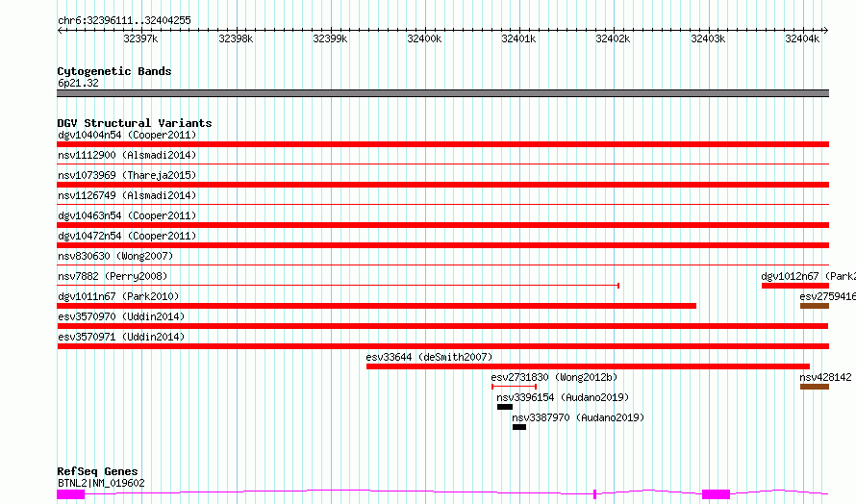Click the brown bar under nsv428142
856x504 pixels.
(815, 387)
